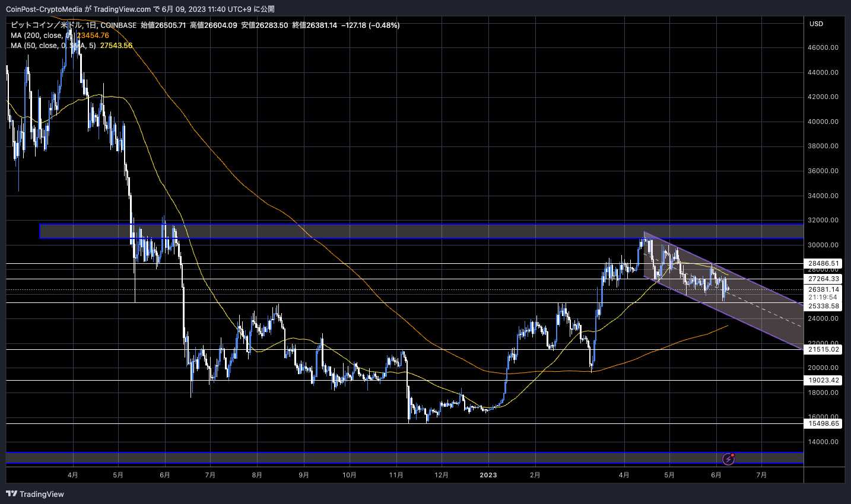
Task: Click the USD currency label
Action: (817, 24)
